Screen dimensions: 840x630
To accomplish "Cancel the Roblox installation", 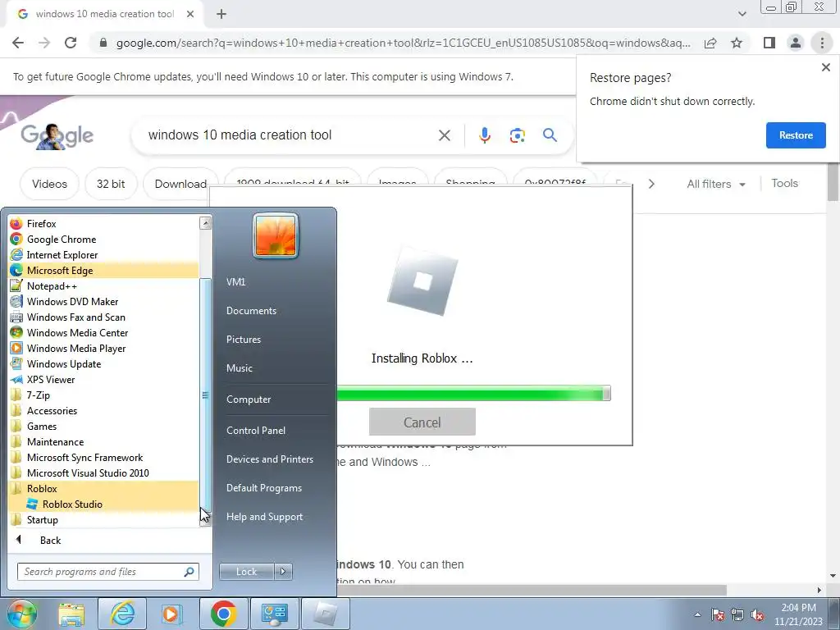I will pyautogui.click(x=422, y=422).
